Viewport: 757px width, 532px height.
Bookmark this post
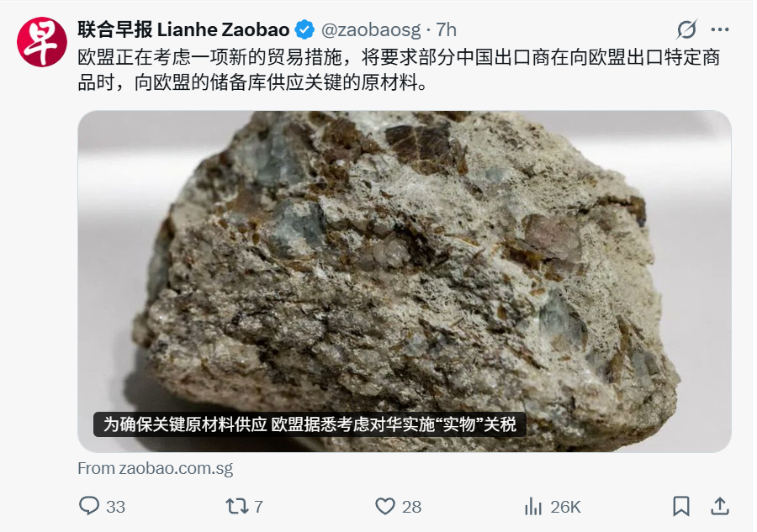(681, 506)
